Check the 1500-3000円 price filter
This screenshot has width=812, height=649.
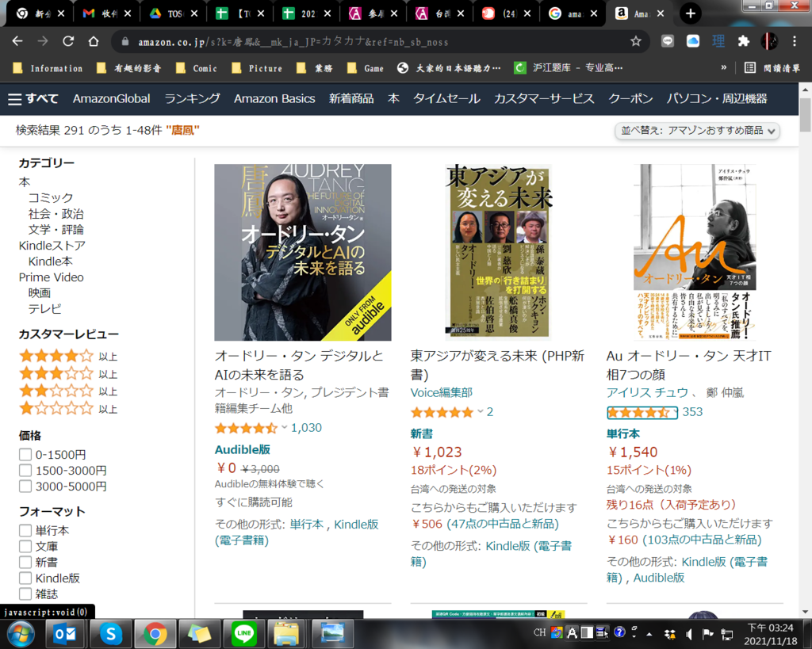coord(25,471)
